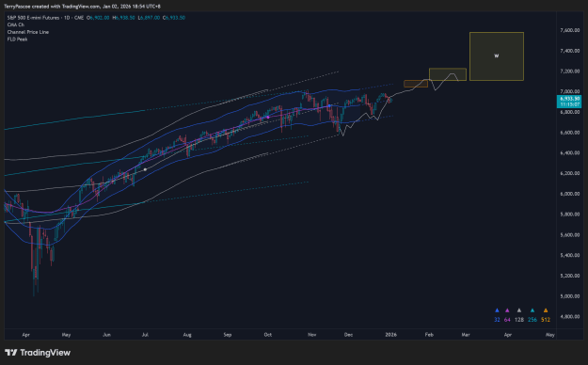Viewport: 588px width, 365px height.
Task: Click the 5,000.00 price axis label
Action: point(569,296)
